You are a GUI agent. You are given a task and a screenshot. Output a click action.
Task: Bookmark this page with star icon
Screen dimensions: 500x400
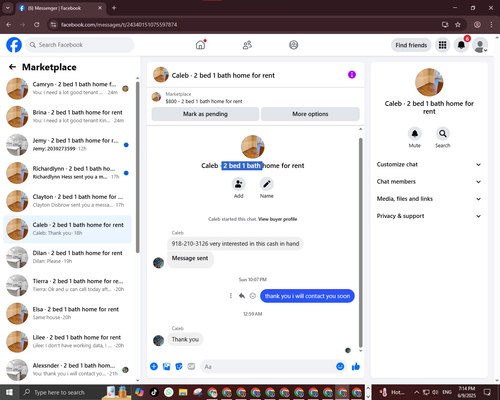pos(458,24)
